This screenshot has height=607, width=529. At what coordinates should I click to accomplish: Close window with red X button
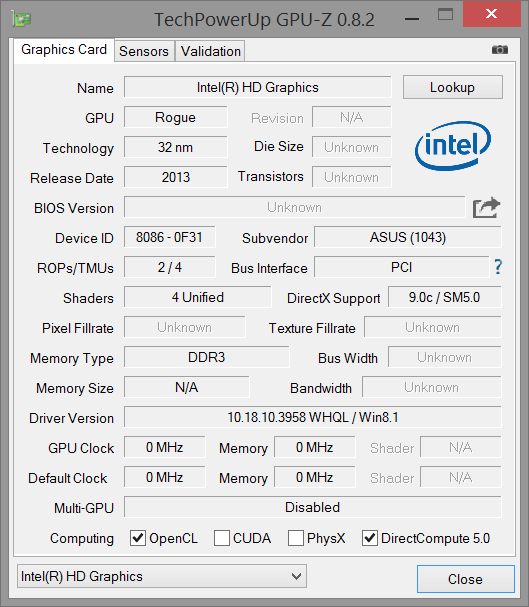[x=491, y=14]
